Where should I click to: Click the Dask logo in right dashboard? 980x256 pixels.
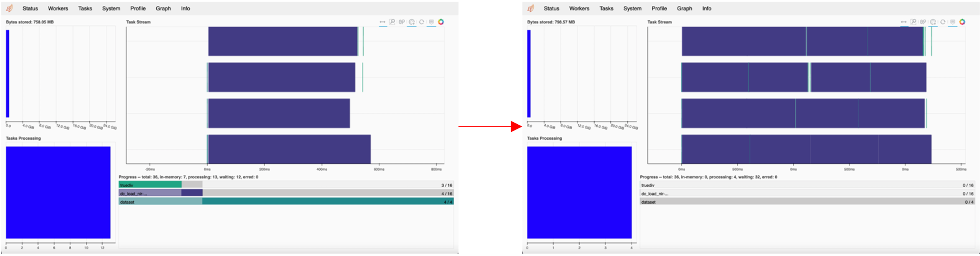pos(531,8)
